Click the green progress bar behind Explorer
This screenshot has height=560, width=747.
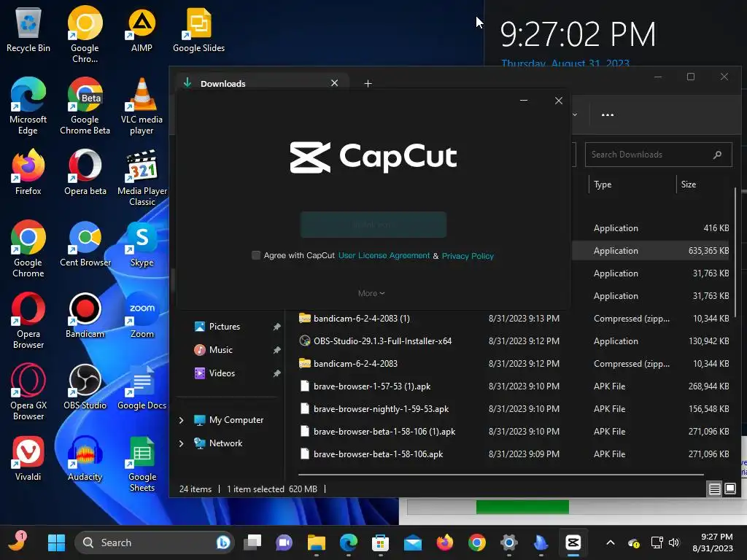(522, 507)
